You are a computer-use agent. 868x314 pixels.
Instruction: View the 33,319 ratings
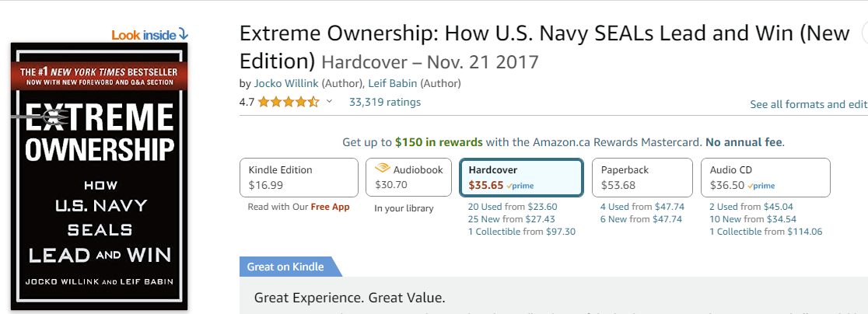(385, 103)
